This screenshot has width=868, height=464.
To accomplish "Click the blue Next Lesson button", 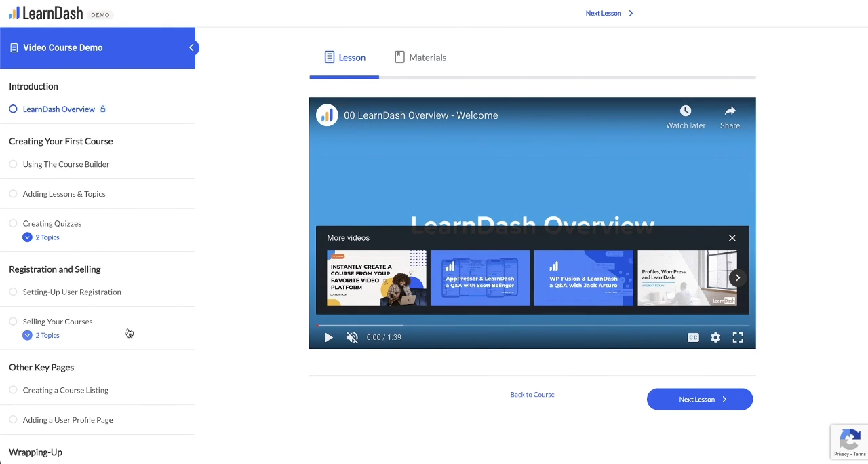I will tap(699, 399).
